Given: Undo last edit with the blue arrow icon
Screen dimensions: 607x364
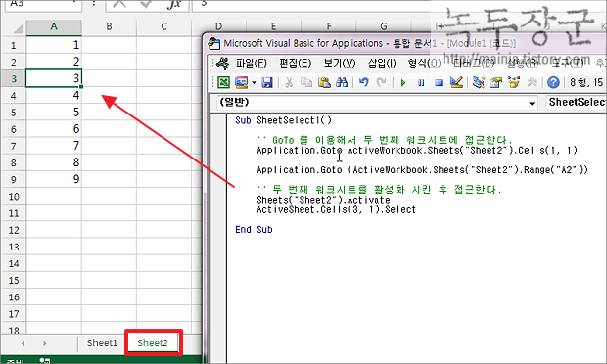Looking at the screenshot, I should tap(363, 82).
